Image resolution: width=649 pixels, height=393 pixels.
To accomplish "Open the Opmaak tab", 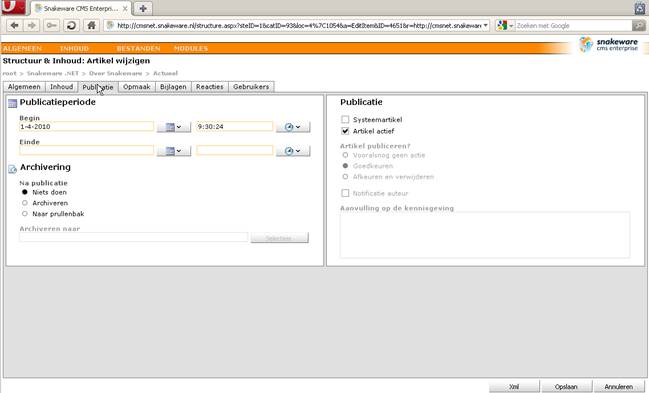I will (x=137, y=87).
